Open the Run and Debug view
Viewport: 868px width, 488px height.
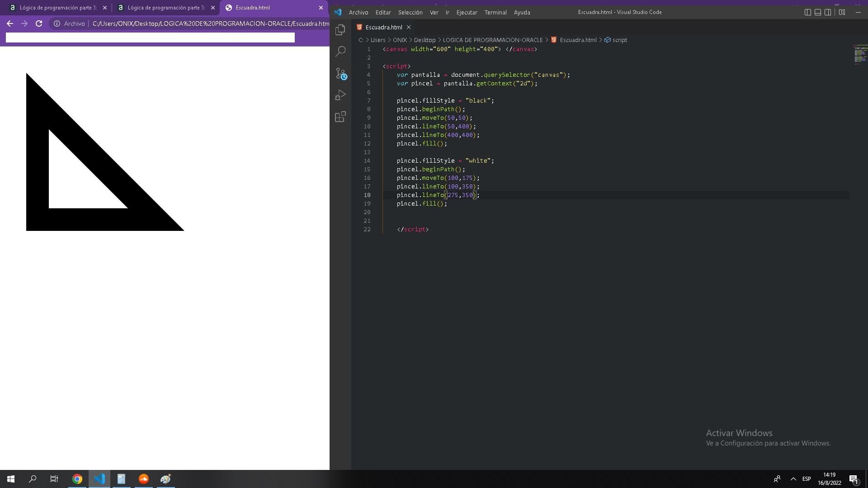click(340, 95)
